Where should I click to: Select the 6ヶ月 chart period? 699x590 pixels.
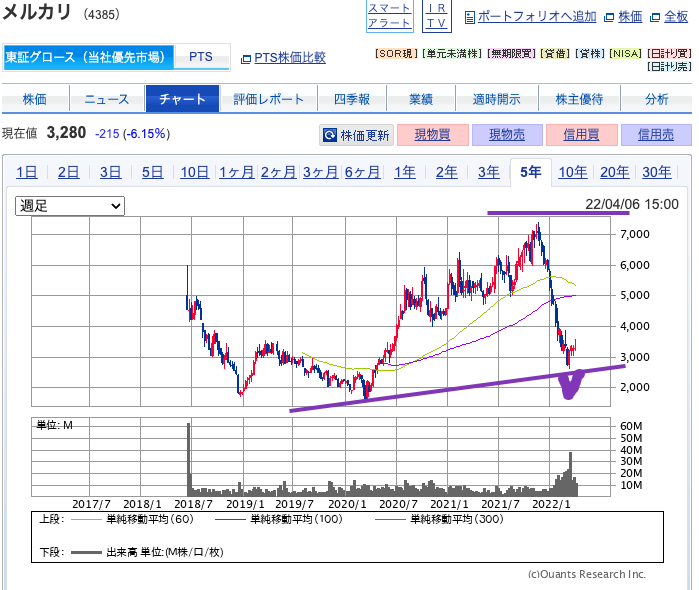(x=362, y=172)
